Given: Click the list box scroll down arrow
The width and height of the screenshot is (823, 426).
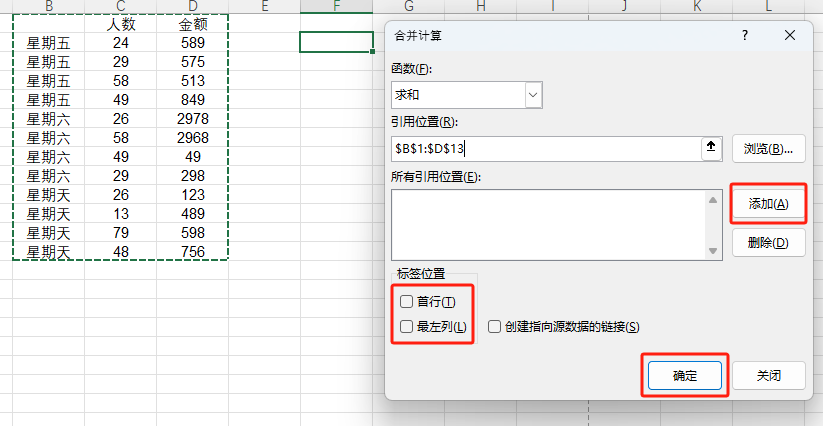Looking at the screenshot, I should click(713, 251).
